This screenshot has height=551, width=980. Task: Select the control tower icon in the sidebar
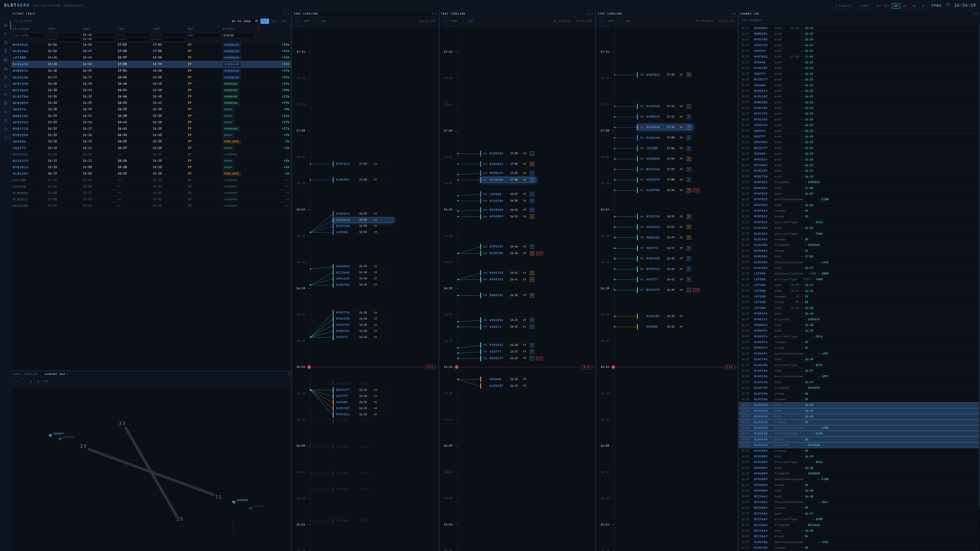(x=5, y=51)
